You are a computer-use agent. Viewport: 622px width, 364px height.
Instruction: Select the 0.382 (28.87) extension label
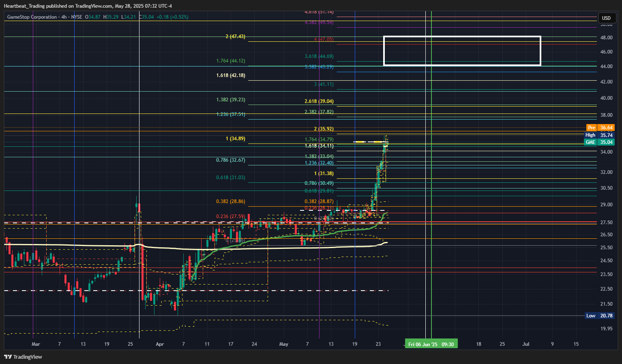[x=319, y=201]
